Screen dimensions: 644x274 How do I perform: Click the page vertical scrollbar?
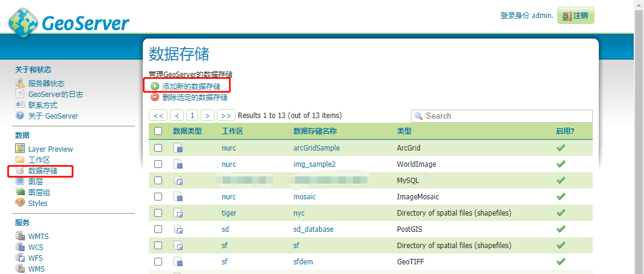click(x=639, y=137)
